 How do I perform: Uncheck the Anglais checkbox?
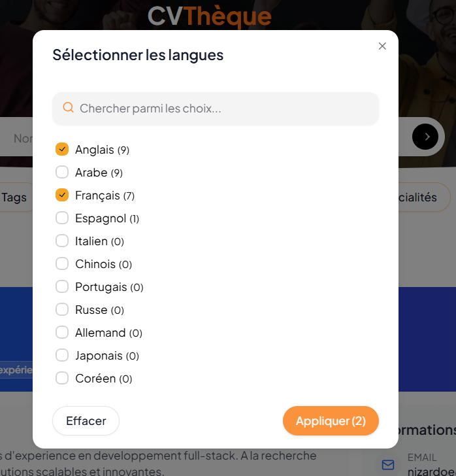point(62,150)
